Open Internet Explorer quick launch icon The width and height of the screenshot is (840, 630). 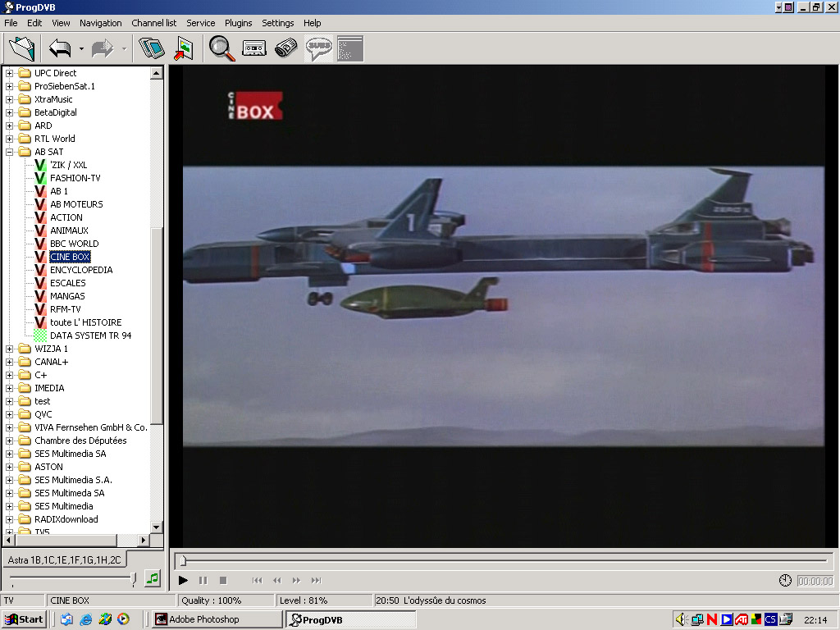[85, 619]
